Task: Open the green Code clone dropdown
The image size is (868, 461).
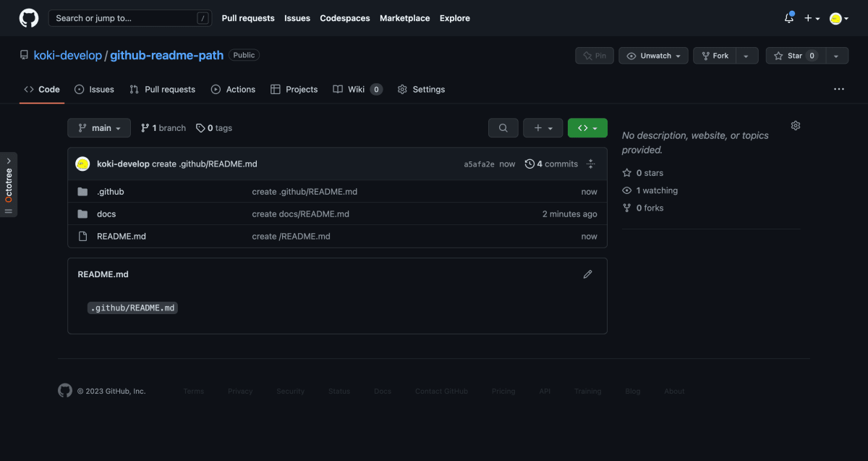Action: (x=587, y=128)
